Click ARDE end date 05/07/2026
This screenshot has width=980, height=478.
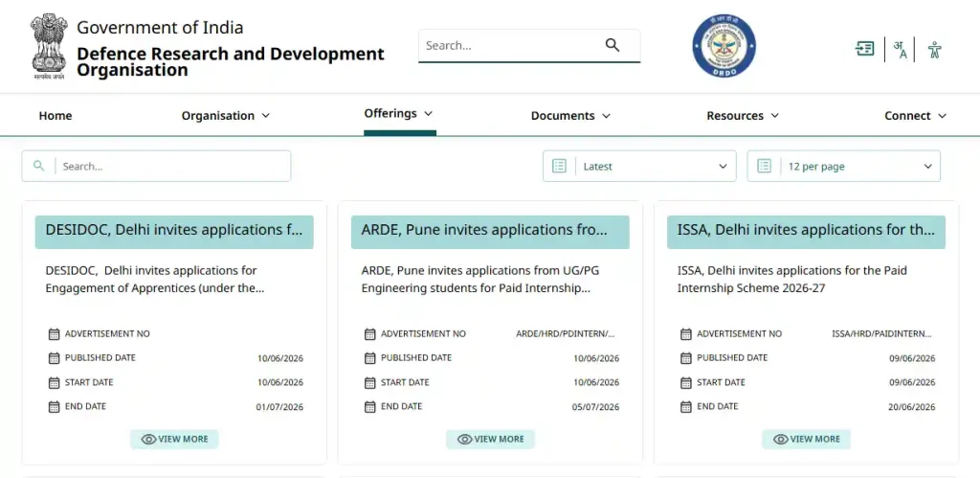pyautogui.click(x=595, y=407)
